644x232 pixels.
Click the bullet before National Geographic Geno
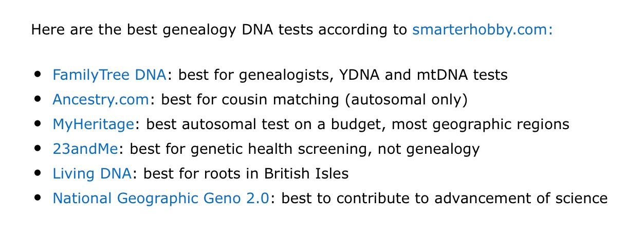coord(38,199)
